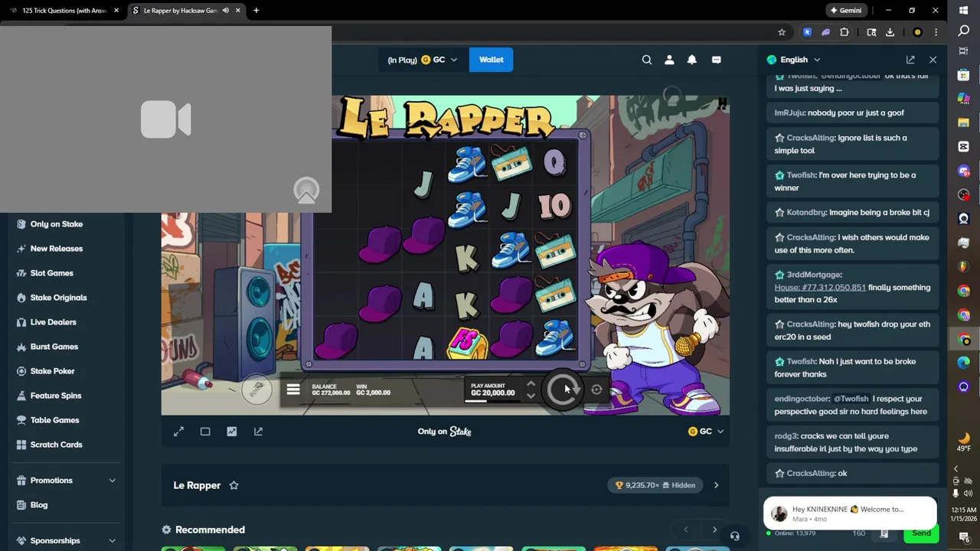This screenshot has height=551, width=980.
Task: Hit the big spin button
Action: (563, 390)
